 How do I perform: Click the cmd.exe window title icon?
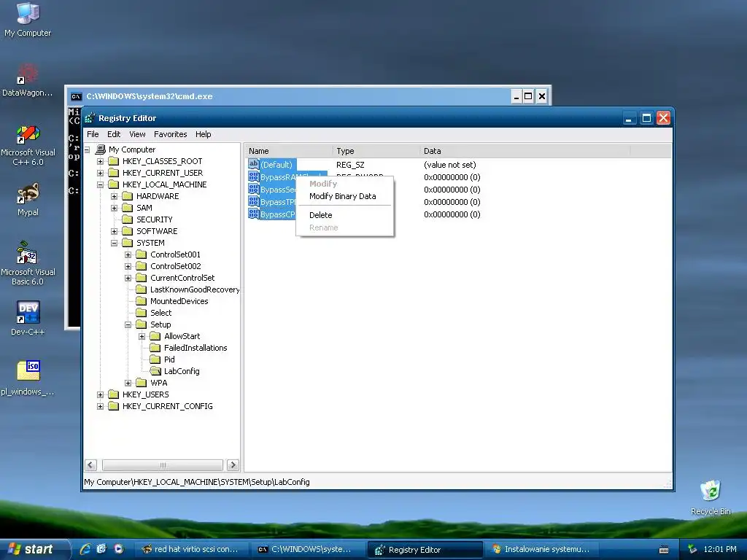coord(76,97)
